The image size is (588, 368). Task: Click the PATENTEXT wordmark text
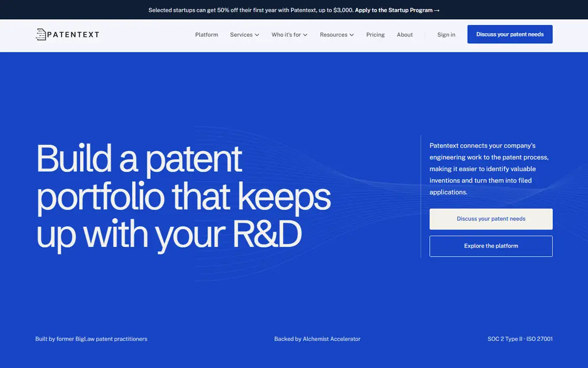click(73, 35)
